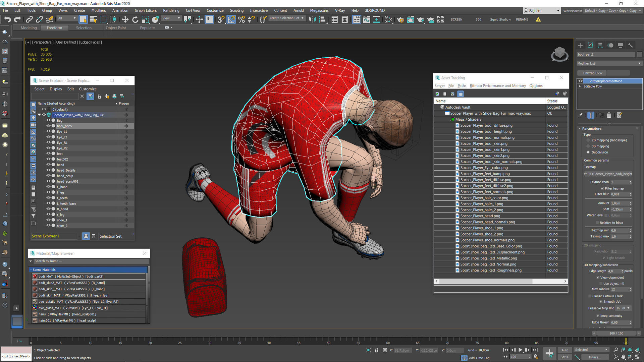Open Select by Name list icon
The width and height of the screenshot is (644, 362).
tap(93, 19)
